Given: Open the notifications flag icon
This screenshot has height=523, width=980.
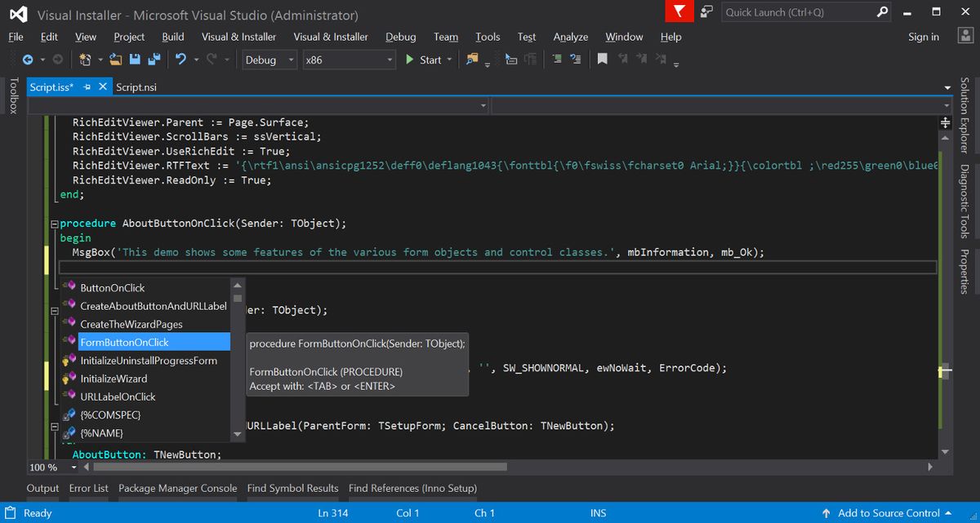Looking at the screenshot, I should click(x=679, y=12).
